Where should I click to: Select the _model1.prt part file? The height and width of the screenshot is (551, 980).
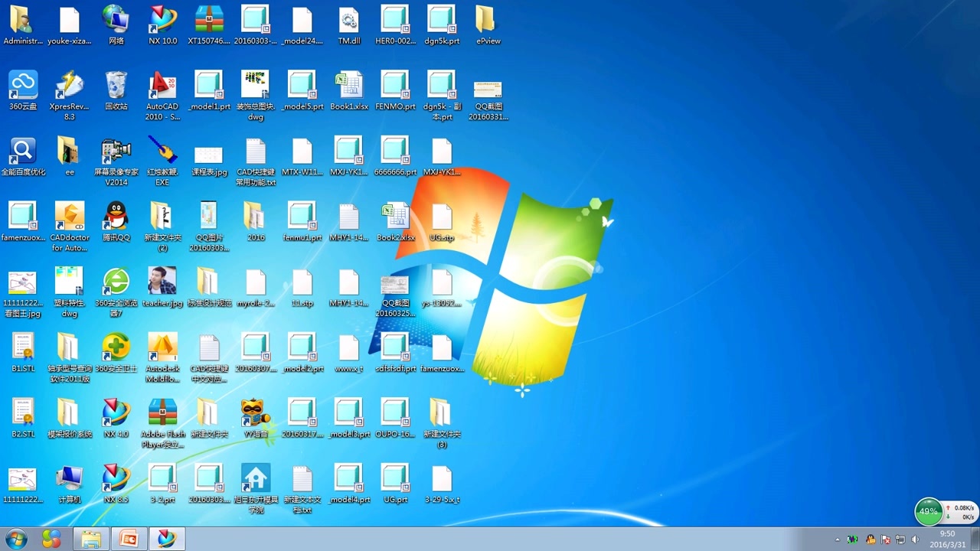pos(209,90)
